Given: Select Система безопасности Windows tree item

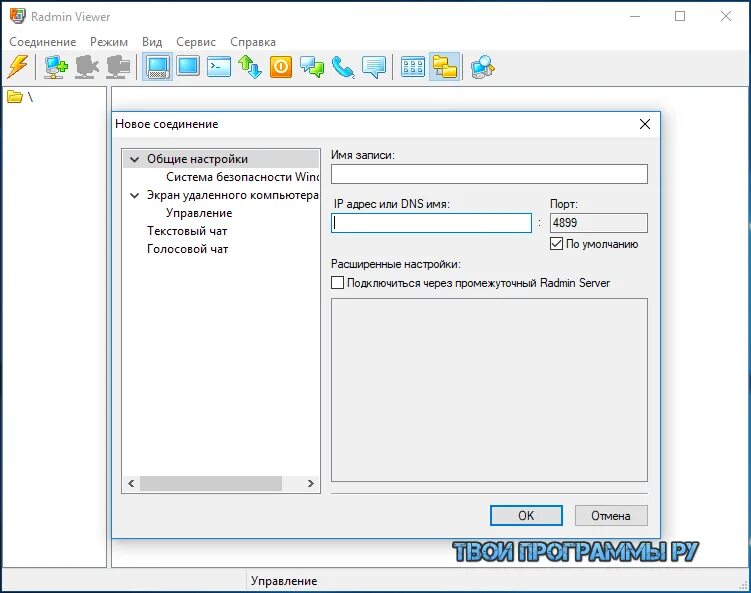Looking at the screenshot, I should (242, 177).
